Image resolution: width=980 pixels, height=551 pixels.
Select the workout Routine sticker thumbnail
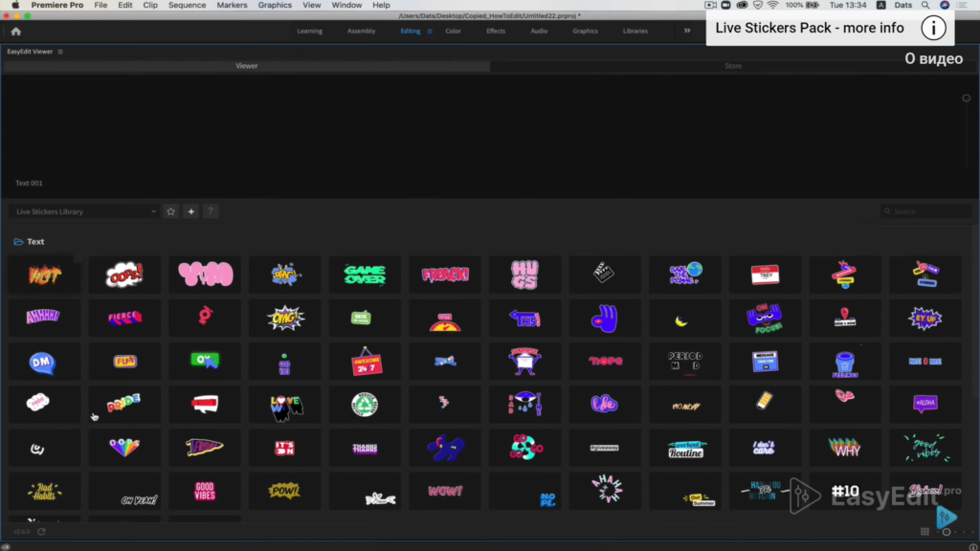[x=685, y=448]
